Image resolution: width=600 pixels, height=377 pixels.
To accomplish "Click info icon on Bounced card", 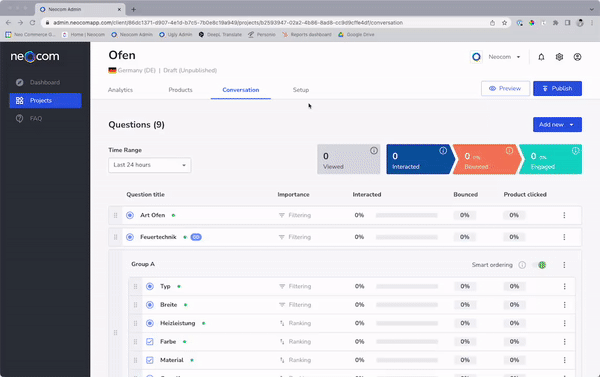I will click(509, 151).
